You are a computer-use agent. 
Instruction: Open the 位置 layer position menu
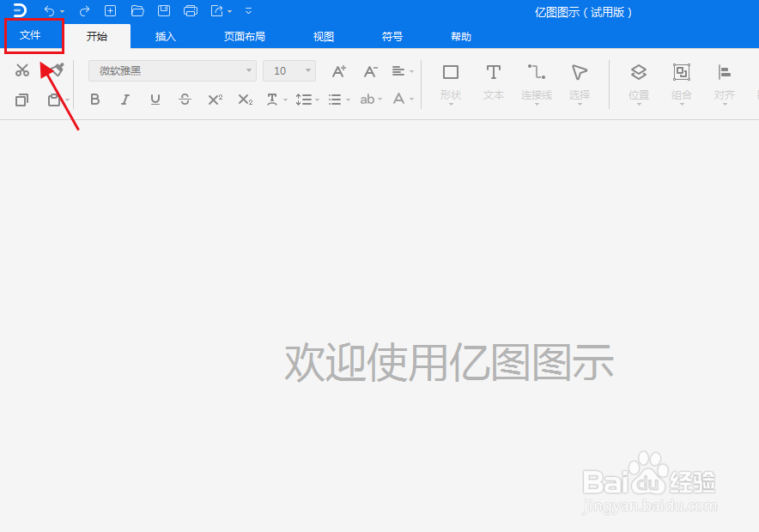(x=639, y=85)
